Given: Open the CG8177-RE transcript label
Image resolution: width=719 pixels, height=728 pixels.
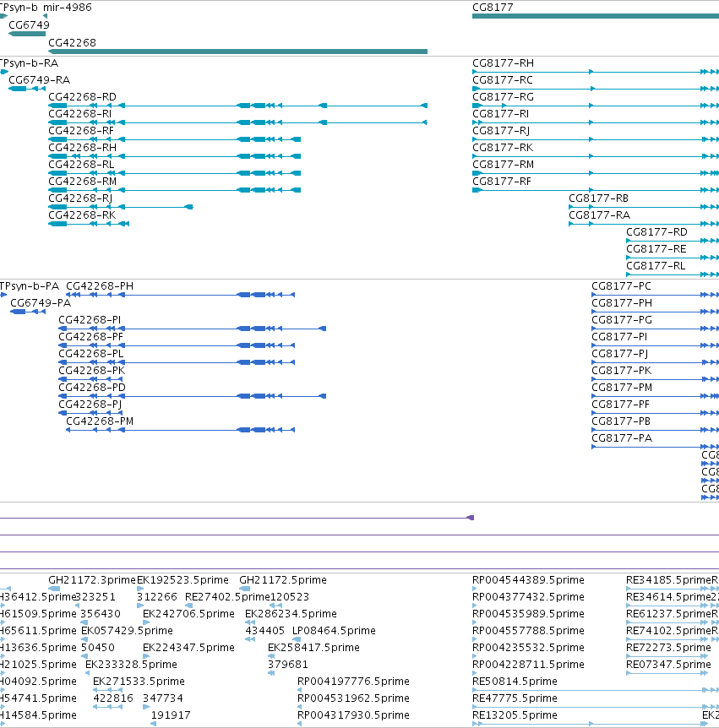Looking at the screenshot, I should 656,249.
